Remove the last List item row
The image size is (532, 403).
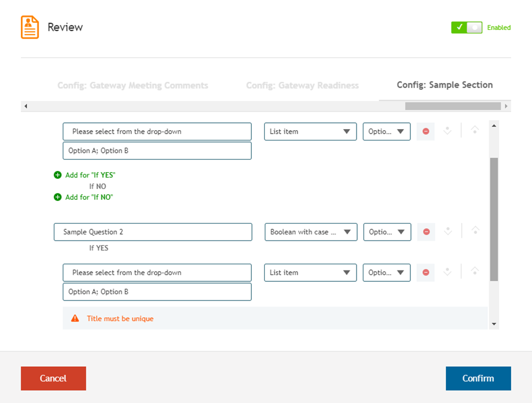(x=426, y=272)
